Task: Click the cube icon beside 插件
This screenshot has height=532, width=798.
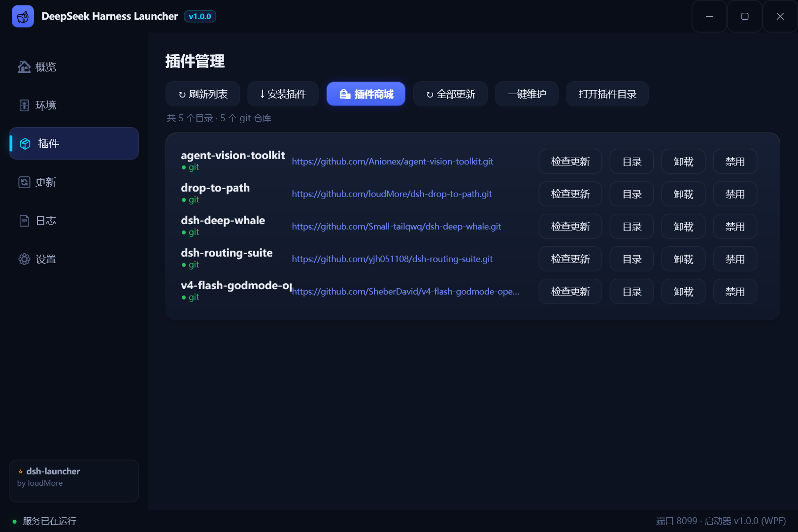Action: [x=25, y=143]
